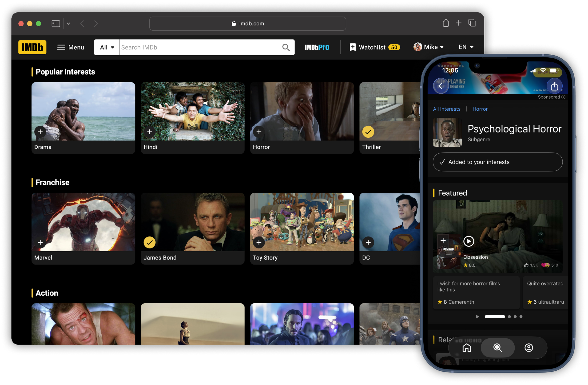Tap the share icon on the phone

554,86
